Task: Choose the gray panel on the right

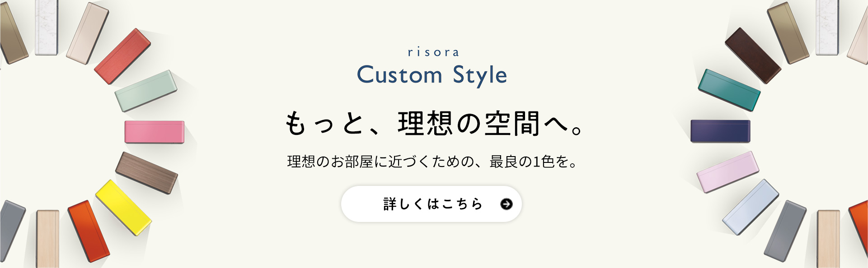Action: coord(785,231)
